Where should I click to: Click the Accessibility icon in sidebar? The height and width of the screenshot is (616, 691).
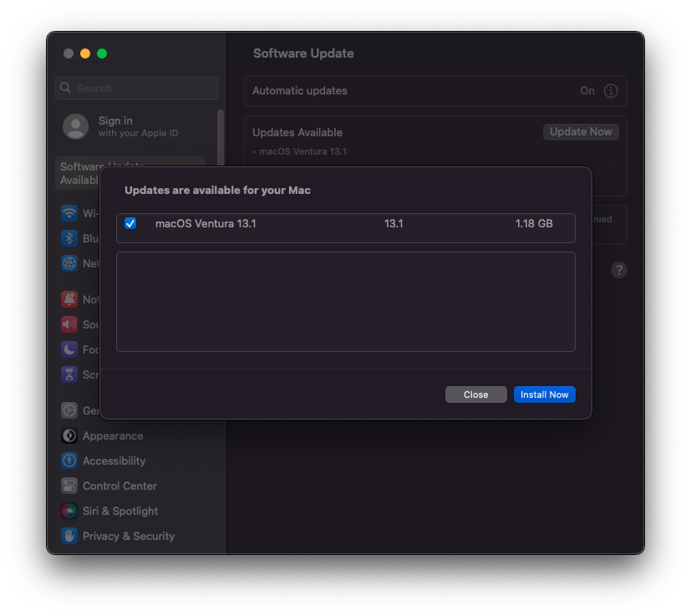click(69, 461)
